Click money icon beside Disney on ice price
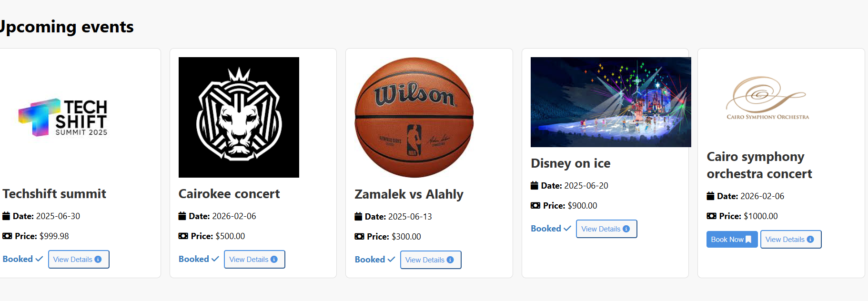The image size is (868, 301). coord(535,206)
